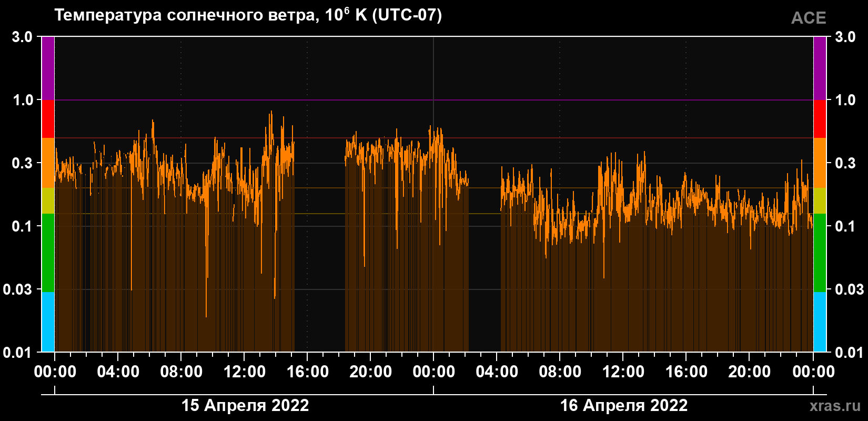Click the light blue band on left scale
The image size is (868, 421).
(48, 322)
